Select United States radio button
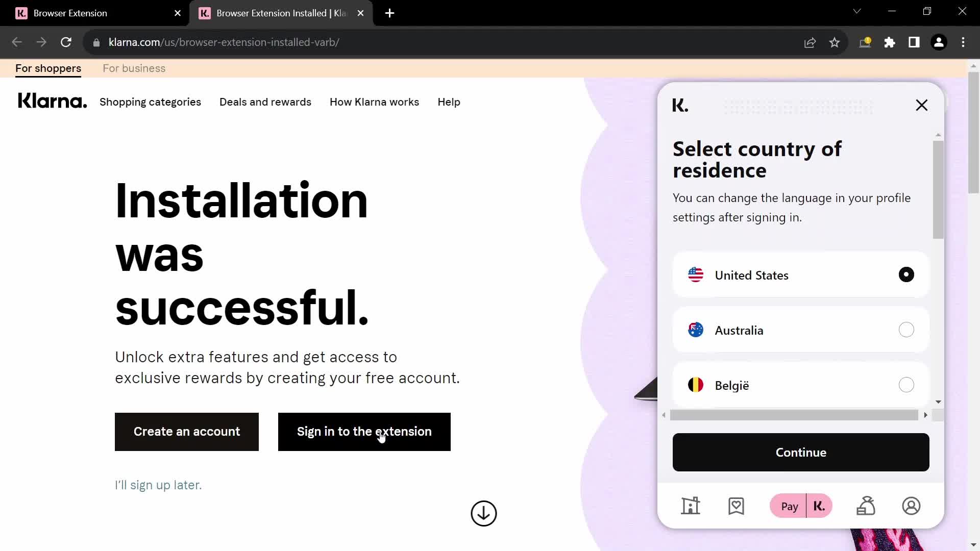Screen dimensions: 980x551 (908, 274)
